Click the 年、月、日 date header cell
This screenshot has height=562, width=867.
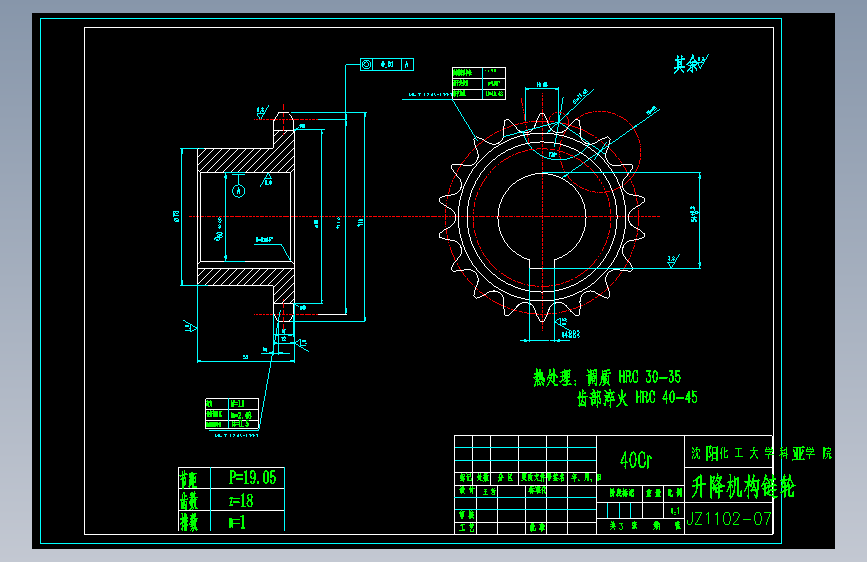coord(584,477)
